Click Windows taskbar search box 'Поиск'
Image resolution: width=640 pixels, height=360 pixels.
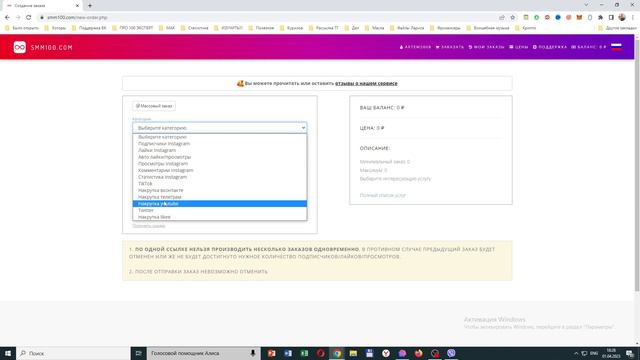click(x=73, y=353)
